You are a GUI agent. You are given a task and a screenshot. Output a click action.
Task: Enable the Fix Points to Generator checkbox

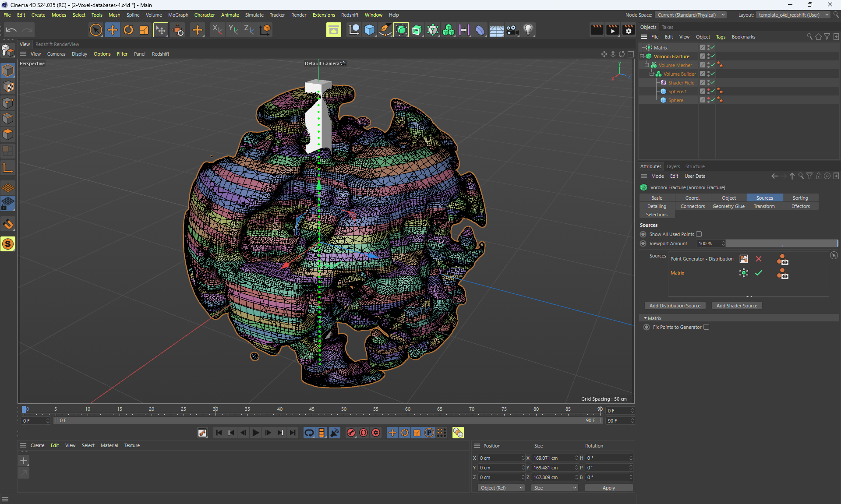707,327
